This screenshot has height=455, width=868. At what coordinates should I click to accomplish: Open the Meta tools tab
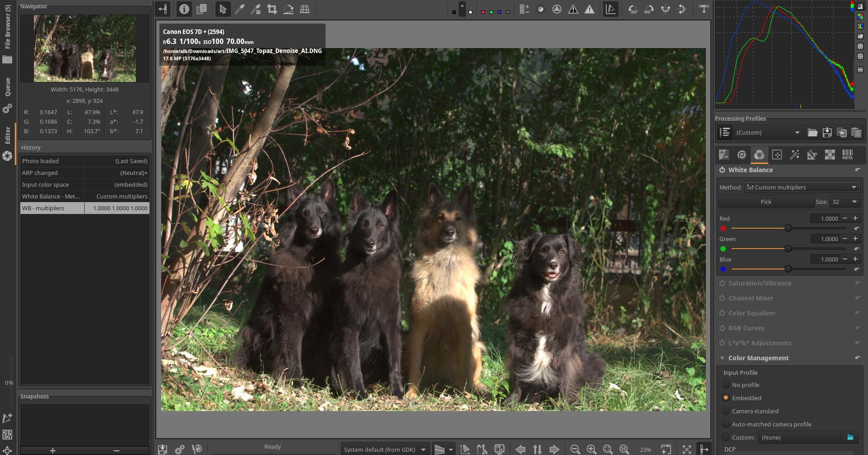coord(847,155)
